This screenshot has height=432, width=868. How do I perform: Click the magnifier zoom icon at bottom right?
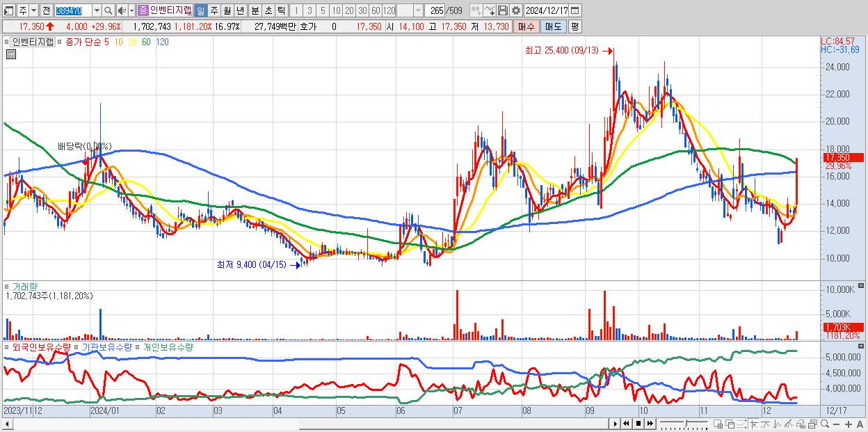coord(825,424)
